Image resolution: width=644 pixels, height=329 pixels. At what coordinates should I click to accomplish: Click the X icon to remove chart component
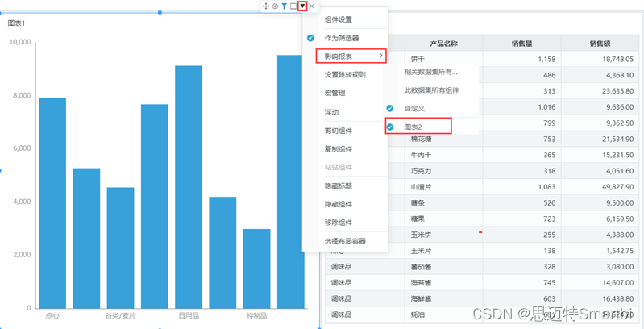(312, 6)
